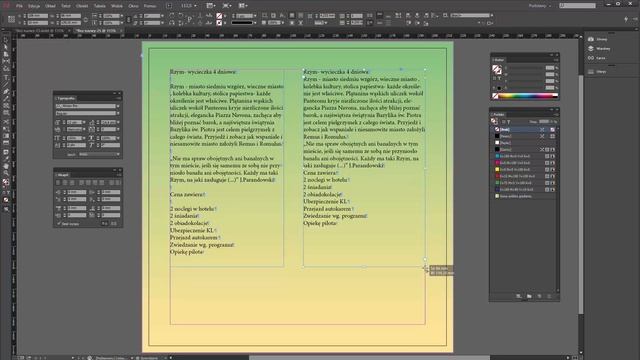The image size is (640, 360).
Task: Select the Free Transform tool
Action: [6, 129]
